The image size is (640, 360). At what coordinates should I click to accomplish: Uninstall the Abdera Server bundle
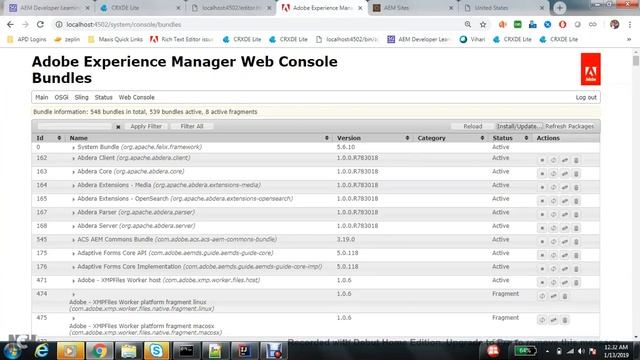(576, 228)
